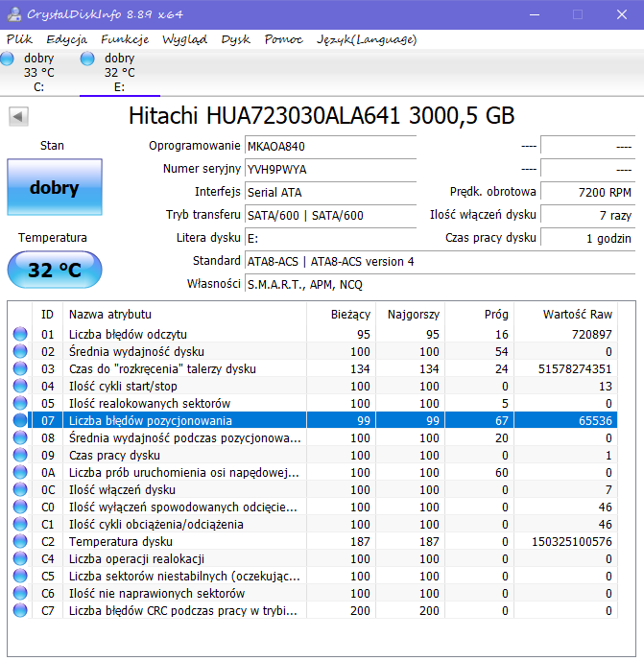The height and width of the screenshot is (661, 644).
Task: Click status orb for attribute C6
Action: pyautogui.click(x=20, y=593)
